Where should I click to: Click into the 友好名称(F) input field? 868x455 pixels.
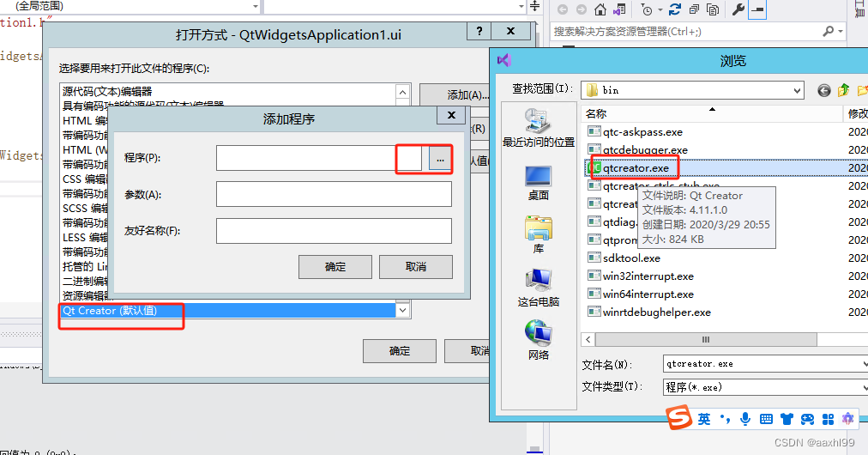pos(334,231)
